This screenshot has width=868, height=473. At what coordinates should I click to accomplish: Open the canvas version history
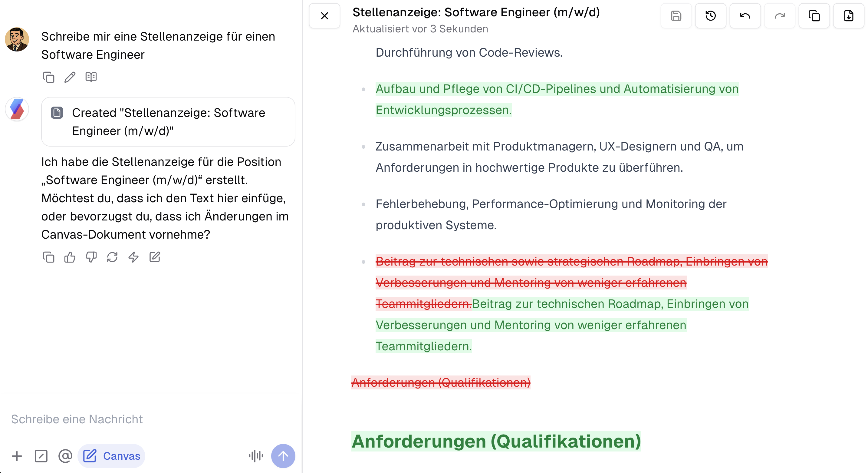click(711, 16)
